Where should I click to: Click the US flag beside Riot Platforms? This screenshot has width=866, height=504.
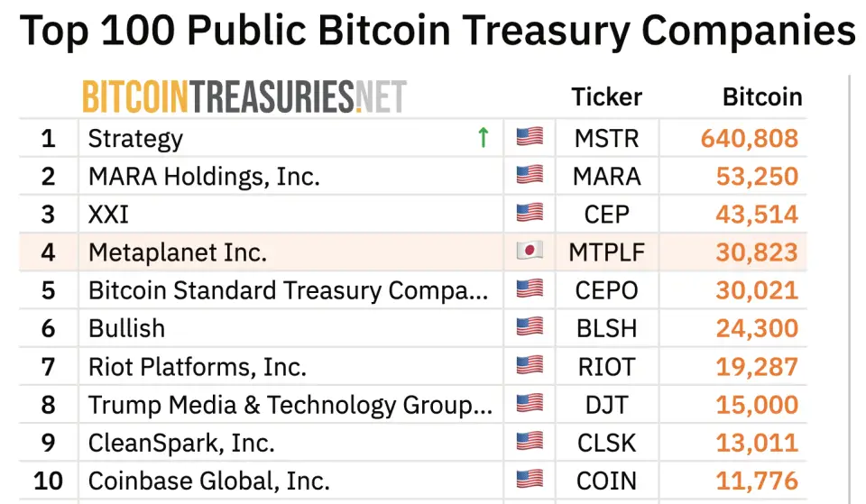(x=530, y=366)
